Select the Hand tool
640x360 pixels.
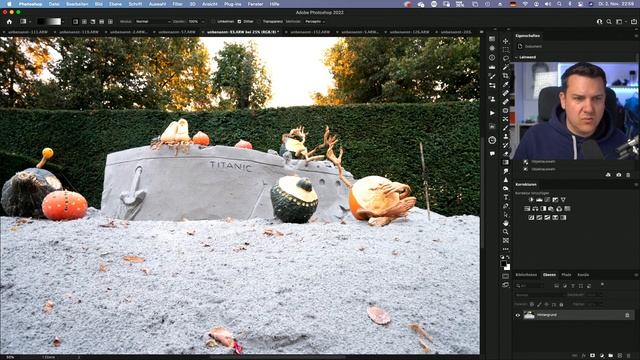[x=506, y=223]
